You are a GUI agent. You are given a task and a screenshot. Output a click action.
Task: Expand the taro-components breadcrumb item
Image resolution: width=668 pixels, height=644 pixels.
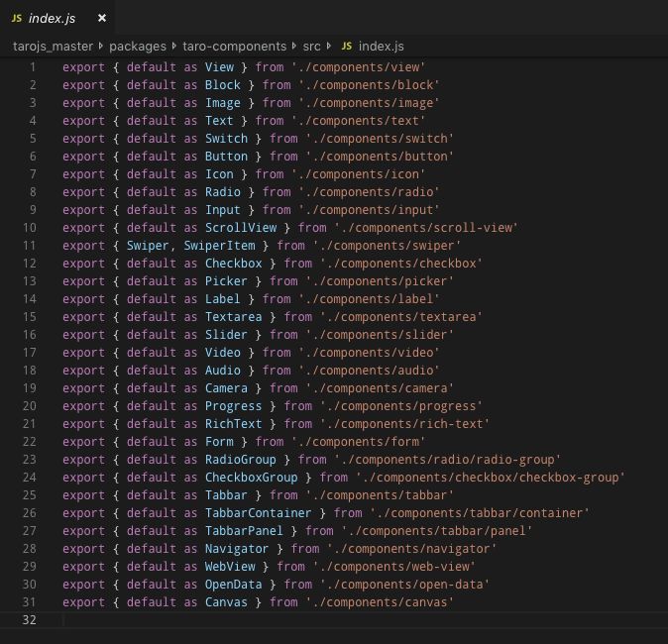point(234,46)
